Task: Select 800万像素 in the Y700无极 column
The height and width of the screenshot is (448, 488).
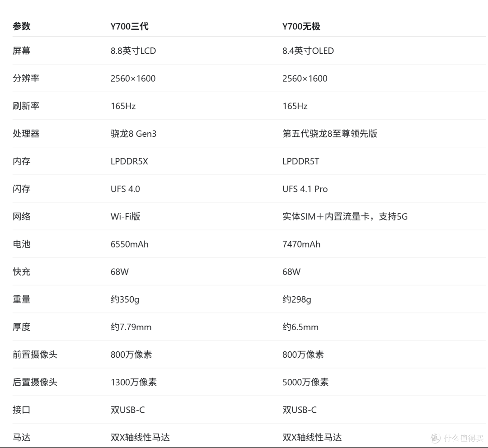Action: point(303,355)
